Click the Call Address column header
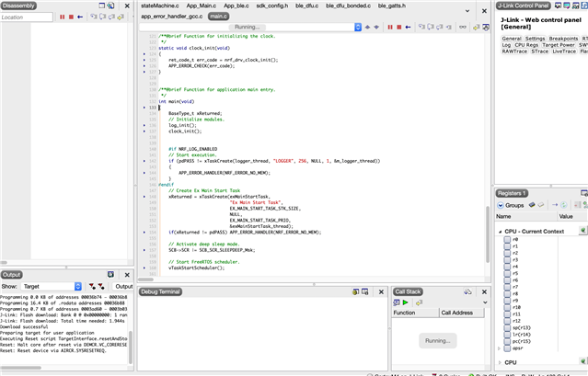This screenshot has width=588, height=376. pos(462,313)
